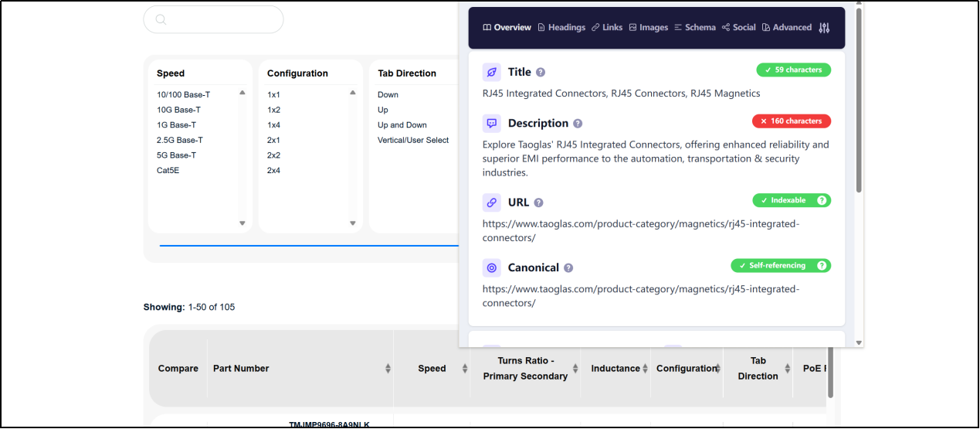Select Up and Down tab direction
The height and width of the screenshot is (429, 980).
click(x=402, y=125)
